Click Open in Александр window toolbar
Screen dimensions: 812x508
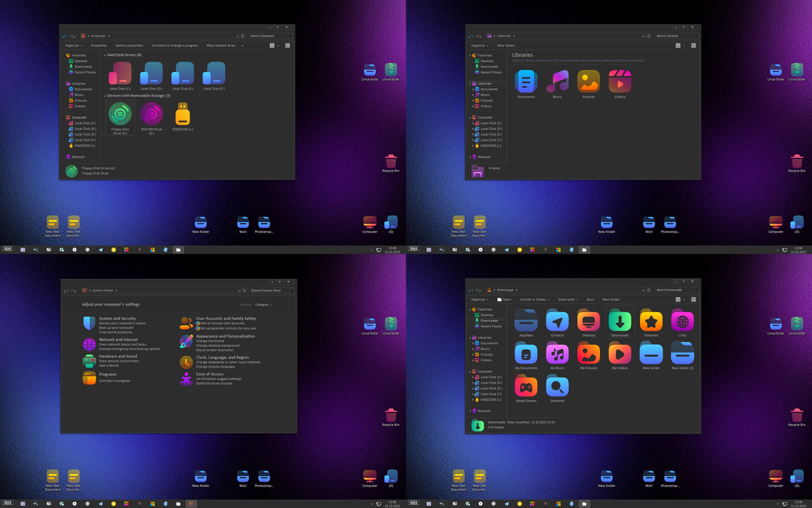(504, 299)
